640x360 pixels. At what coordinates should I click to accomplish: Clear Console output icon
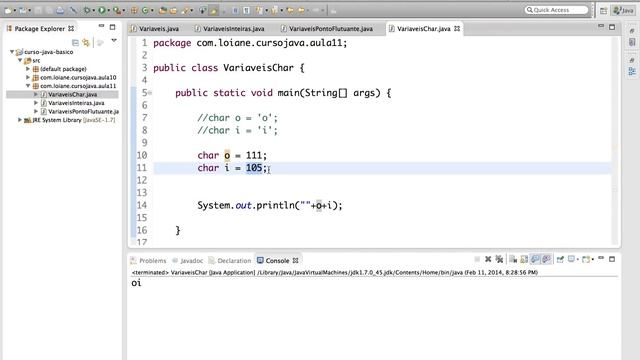click(513, 259)
